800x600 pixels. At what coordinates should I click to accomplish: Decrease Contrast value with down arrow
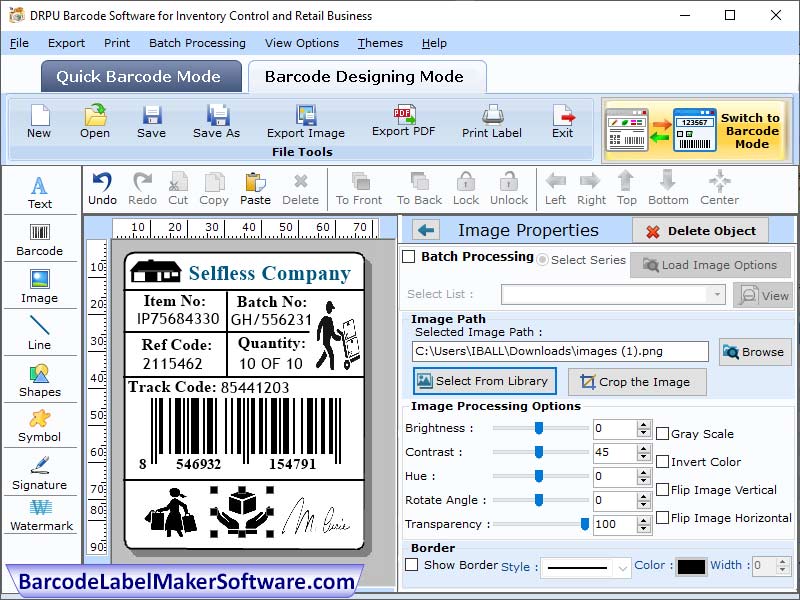pyautogui.click(x=644, y=456)
